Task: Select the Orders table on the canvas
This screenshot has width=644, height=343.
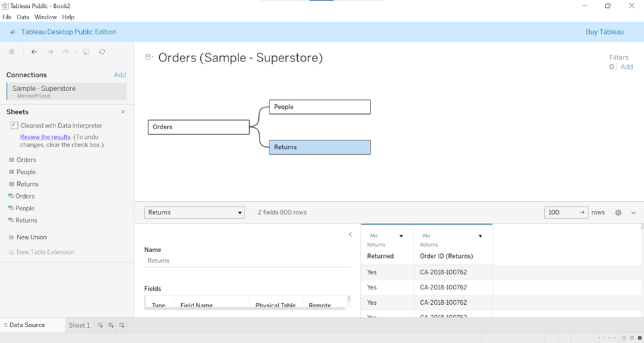Action: (198, 127)
